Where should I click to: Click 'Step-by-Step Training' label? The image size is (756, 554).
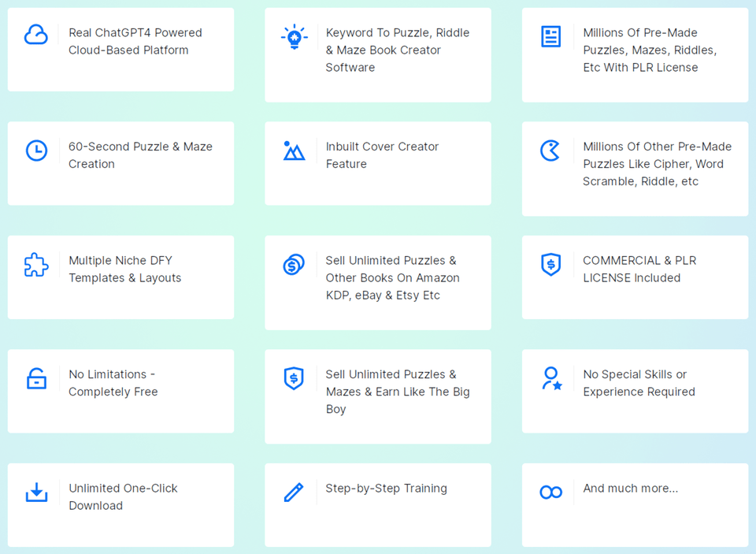click(386, 489)
